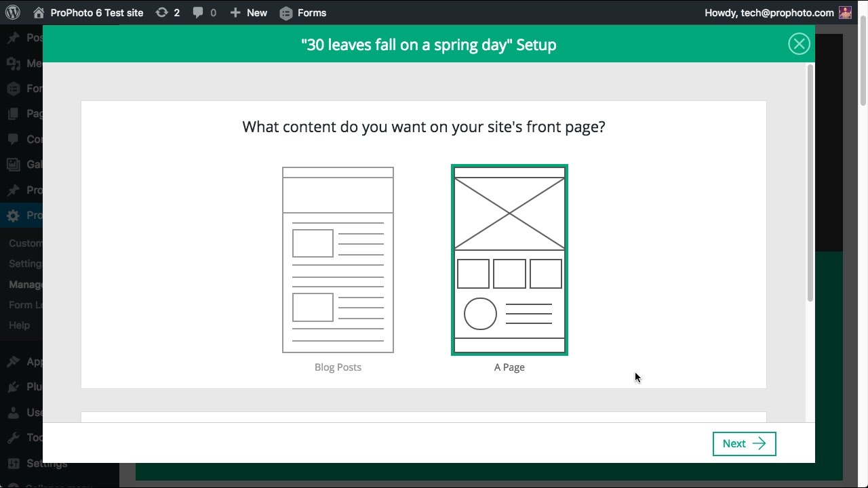Open the Tools sidebar icon
868x488 pixels.
[x=13, y=437]
